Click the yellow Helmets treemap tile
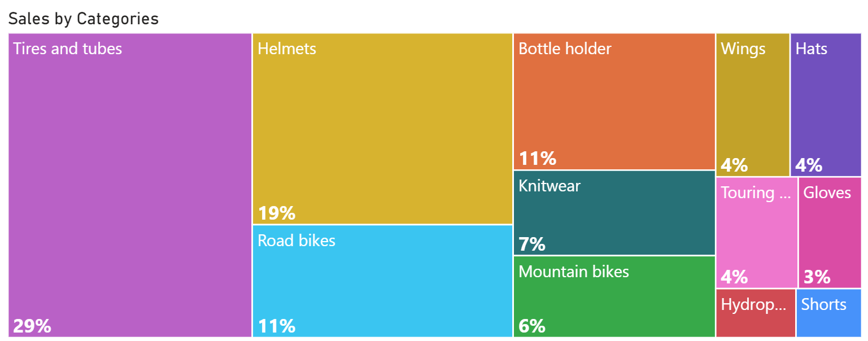 pos(382,129)
